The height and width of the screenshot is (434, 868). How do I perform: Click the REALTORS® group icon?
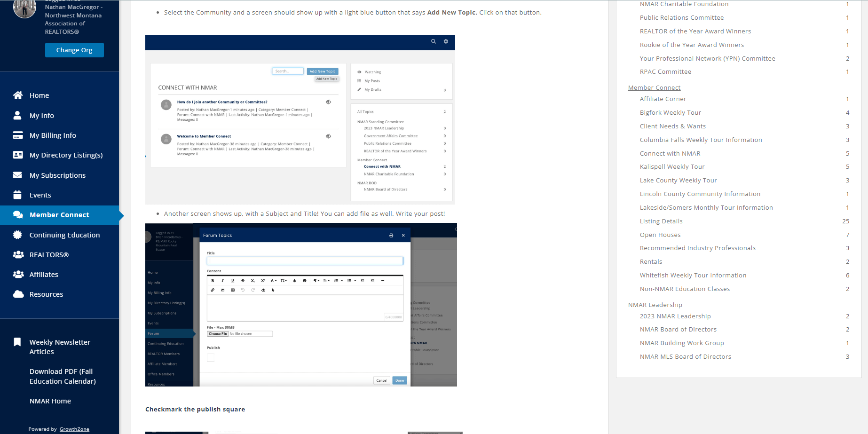[x=18, y=254]
